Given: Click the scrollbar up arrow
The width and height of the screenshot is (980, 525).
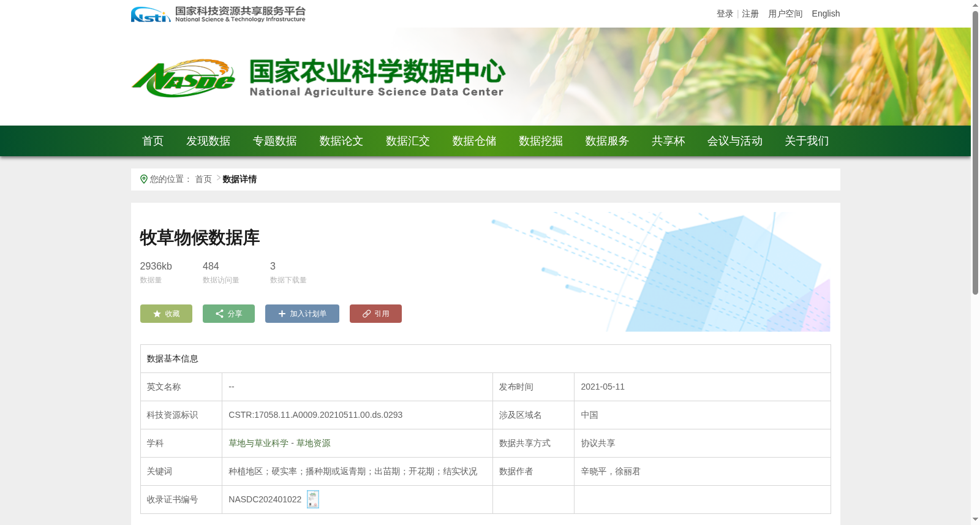Looking at the screenshot, I should point(975,5).
